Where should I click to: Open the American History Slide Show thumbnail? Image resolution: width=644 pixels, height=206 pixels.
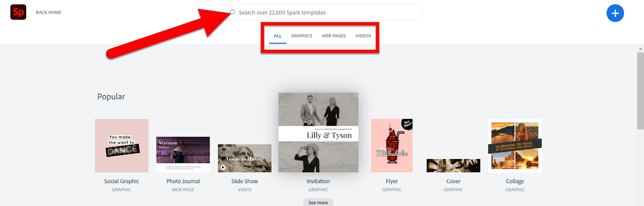click(245, 158)
